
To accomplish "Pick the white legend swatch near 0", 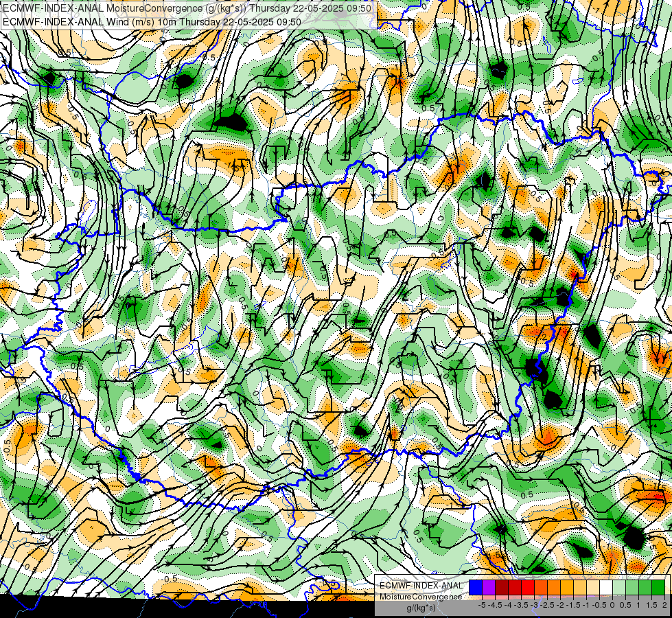I will (x=606, y=587).
